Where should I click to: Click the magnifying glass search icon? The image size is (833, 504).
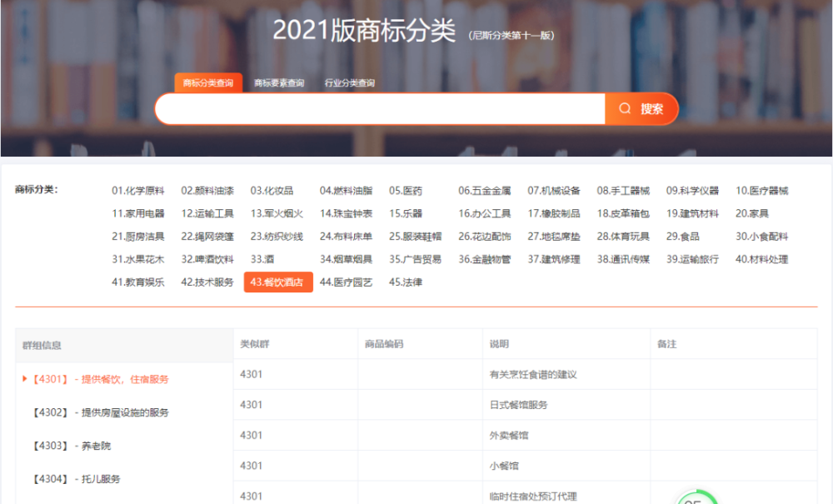624,108
